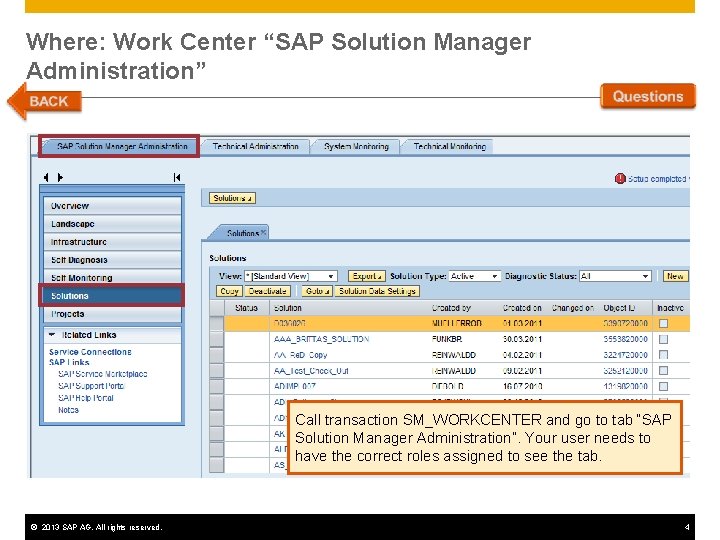720x540 pixels.
Task: Close the inner Solutions tab
Action: click(x=264, y=233)
